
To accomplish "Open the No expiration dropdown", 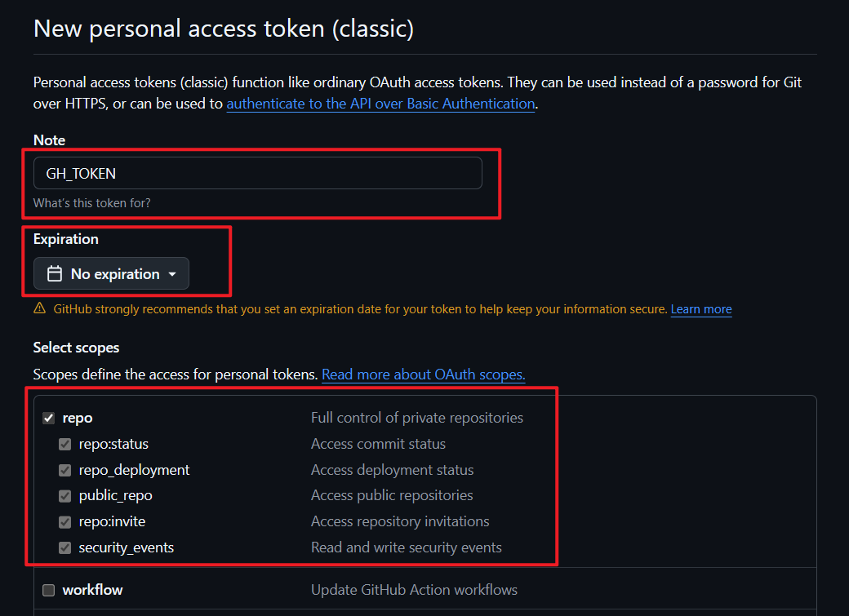I will pos(111,274).
